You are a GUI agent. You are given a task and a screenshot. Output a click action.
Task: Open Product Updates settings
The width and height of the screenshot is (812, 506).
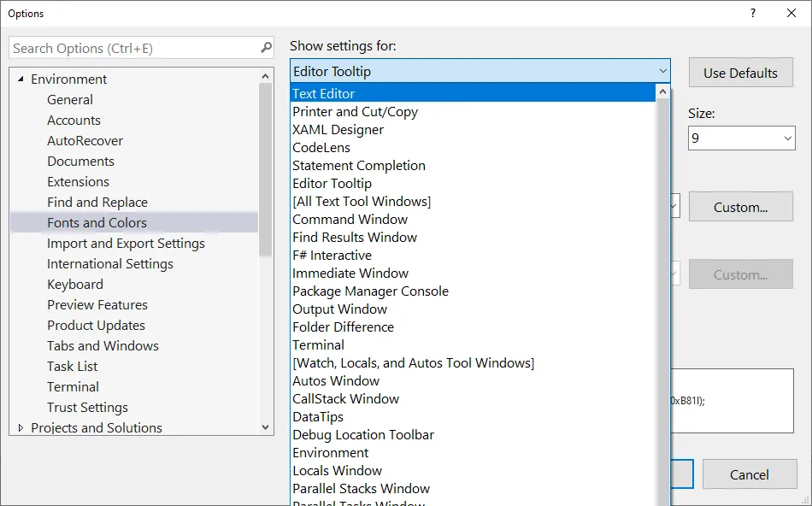point(96,326)
